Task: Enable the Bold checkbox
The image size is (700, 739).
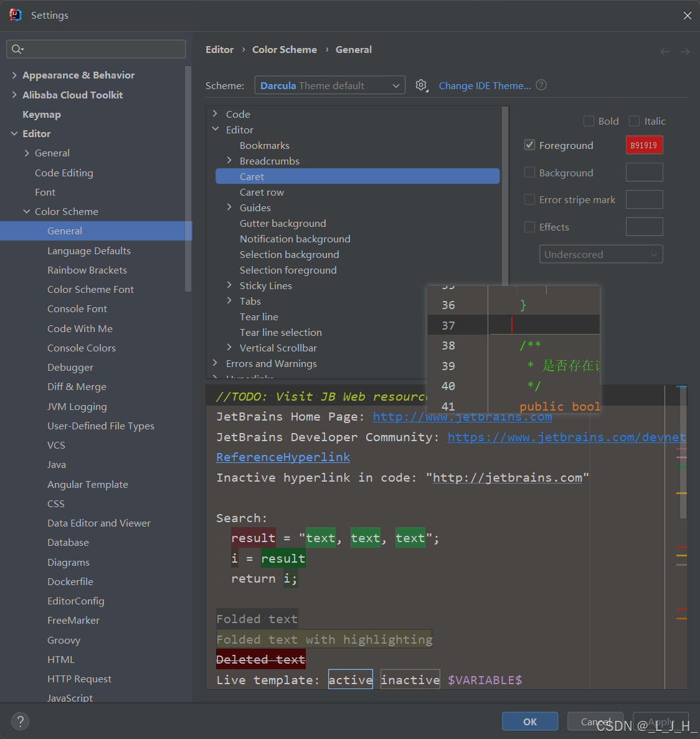Action: pyautogui.click(x=589, y=121)
